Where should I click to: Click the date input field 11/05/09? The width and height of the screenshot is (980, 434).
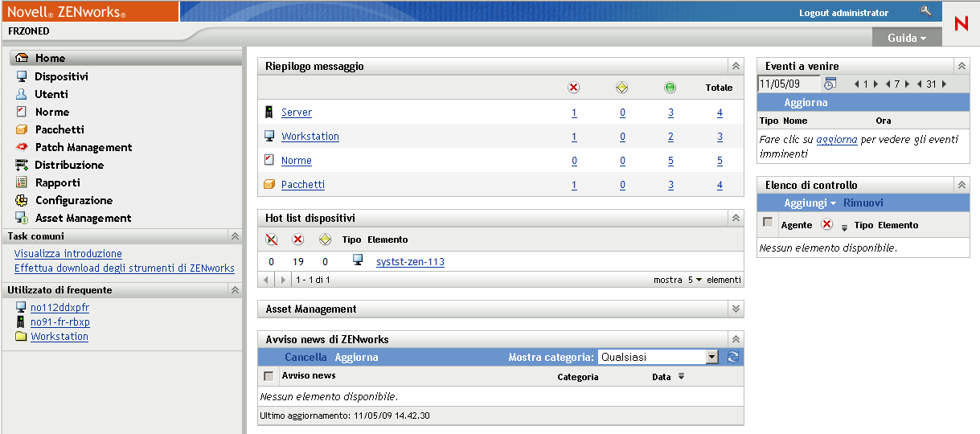tap(789, 84)
